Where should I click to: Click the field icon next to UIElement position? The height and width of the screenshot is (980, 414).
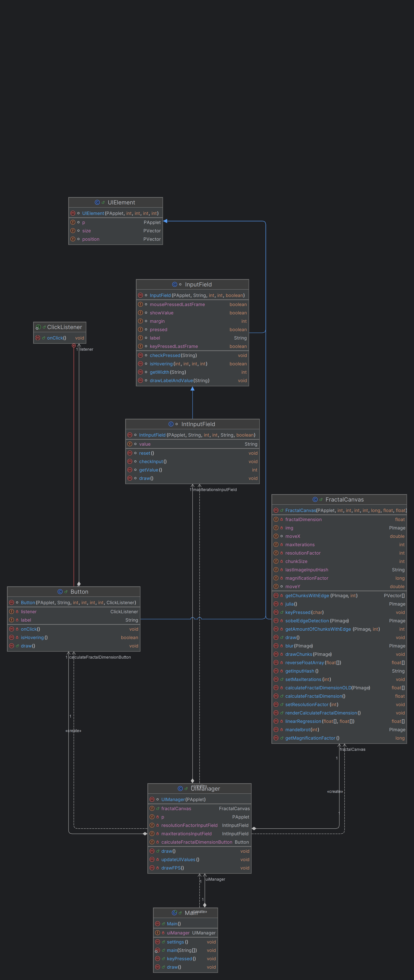[x=73, y=239]
